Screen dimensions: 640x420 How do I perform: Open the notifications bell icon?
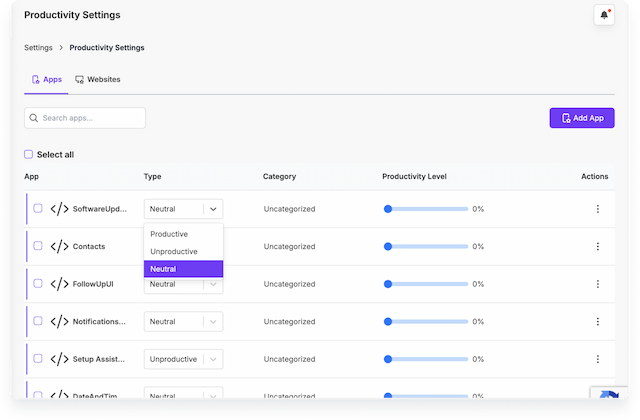(603, 15)
